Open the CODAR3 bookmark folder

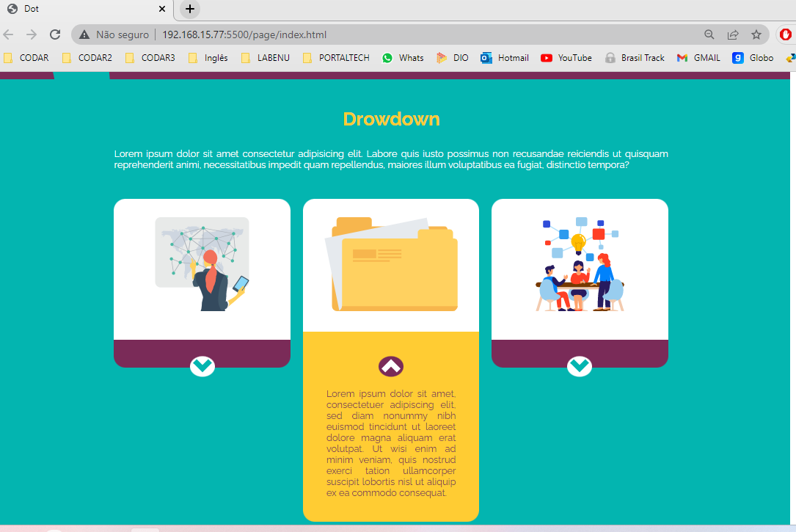coord(150,58)
